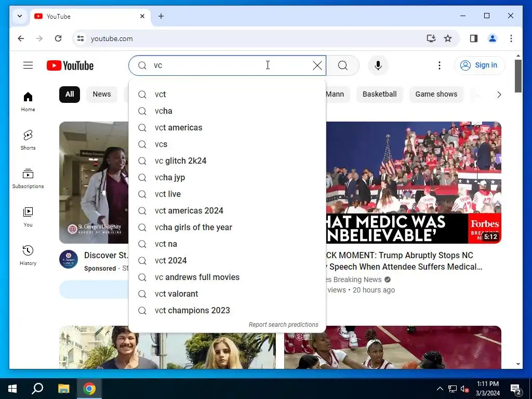This screenshot has height=399, width=532.
Task: Pick 'vc andrews full movies' suggestion
Action: pos(228,277)
